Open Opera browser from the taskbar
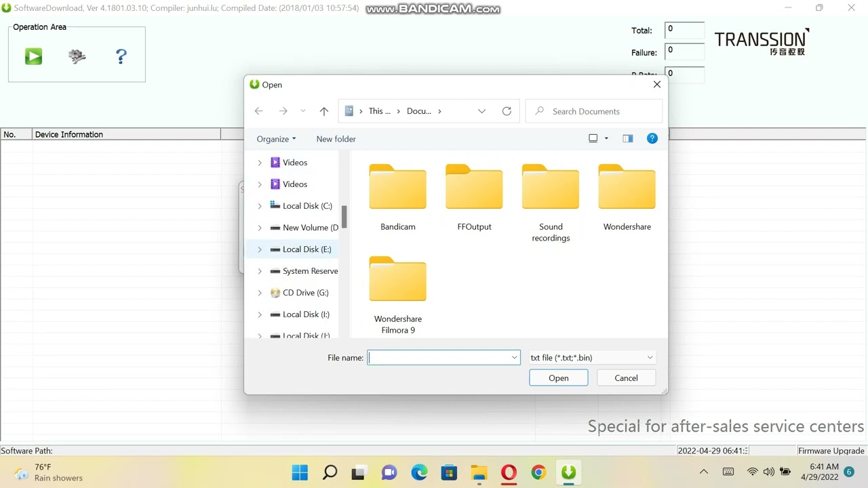The image size is (868, 488). pyautogui.click(x=509, y=472)
